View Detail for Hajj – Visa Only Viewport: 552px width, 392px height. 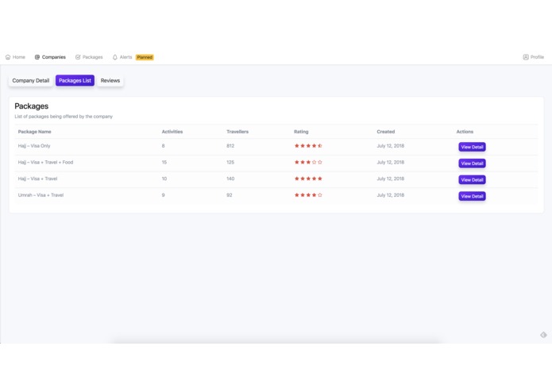pos(472,147)
